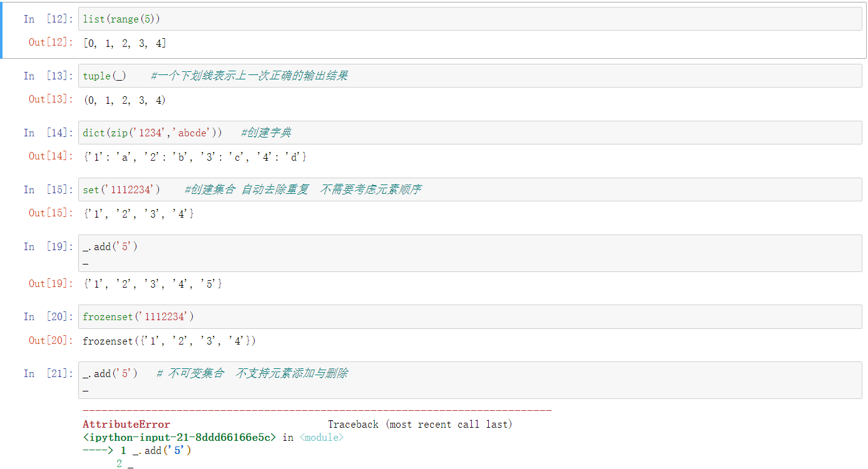Click output tuple (0, 1, 2, 3, 4)

[x=125, y=100]
